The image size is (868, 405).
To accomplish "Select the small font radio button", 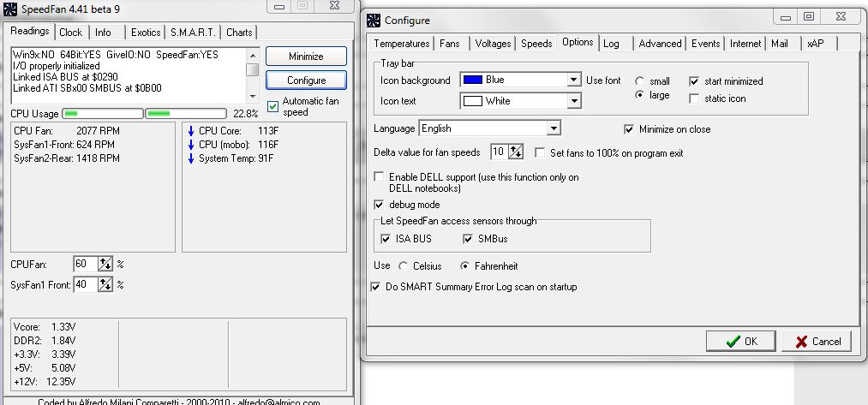I will click(640, 81).
